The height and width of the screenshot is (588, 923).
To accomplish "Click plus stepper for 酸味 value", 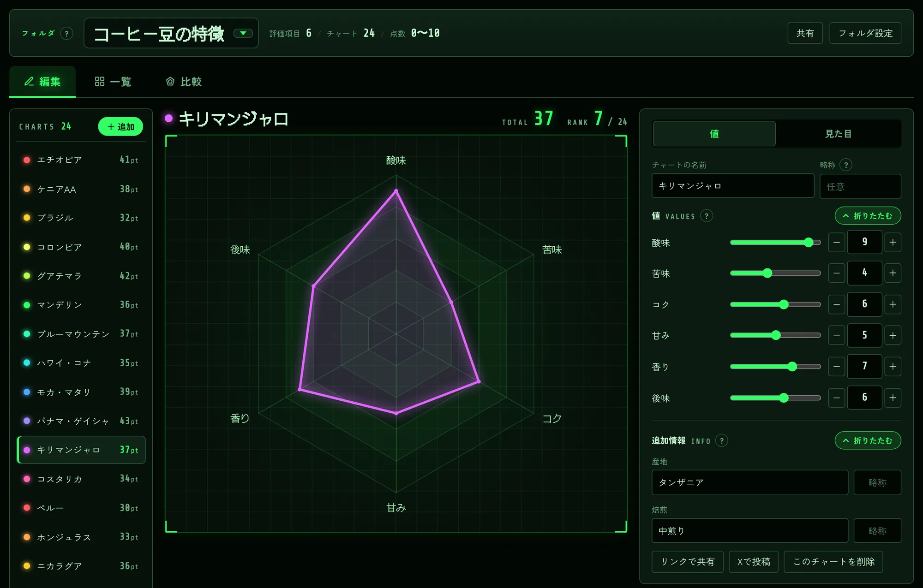I will [893, 243].
